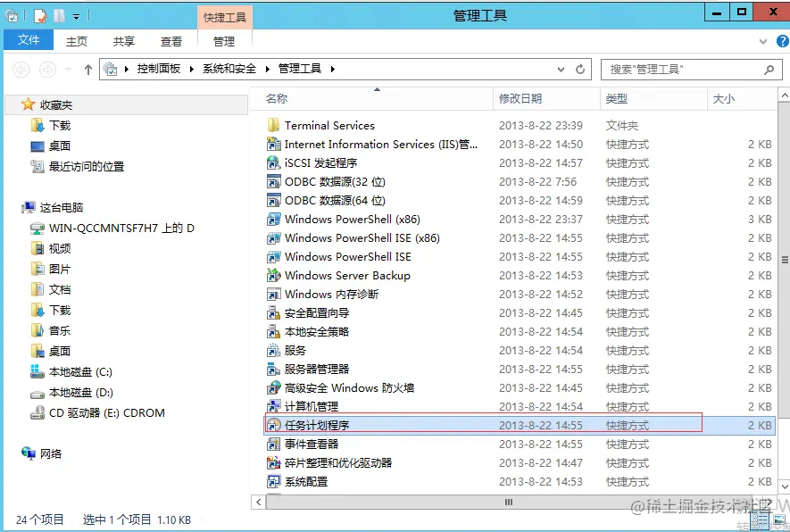
Task: Open the recent locations dropdown arrow
Action: point(68,70)
